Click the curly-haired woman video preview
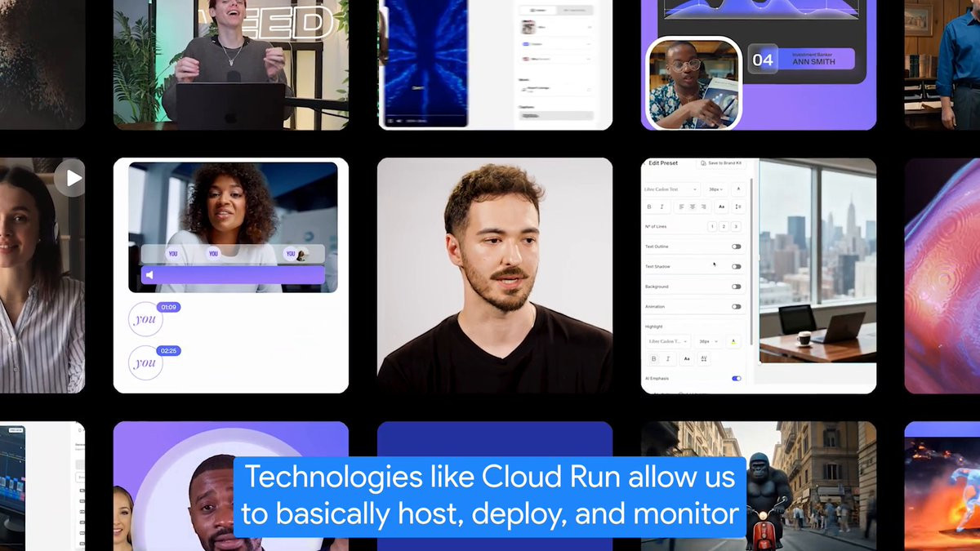This screenshot has height=551, width=980. point(233,227)
